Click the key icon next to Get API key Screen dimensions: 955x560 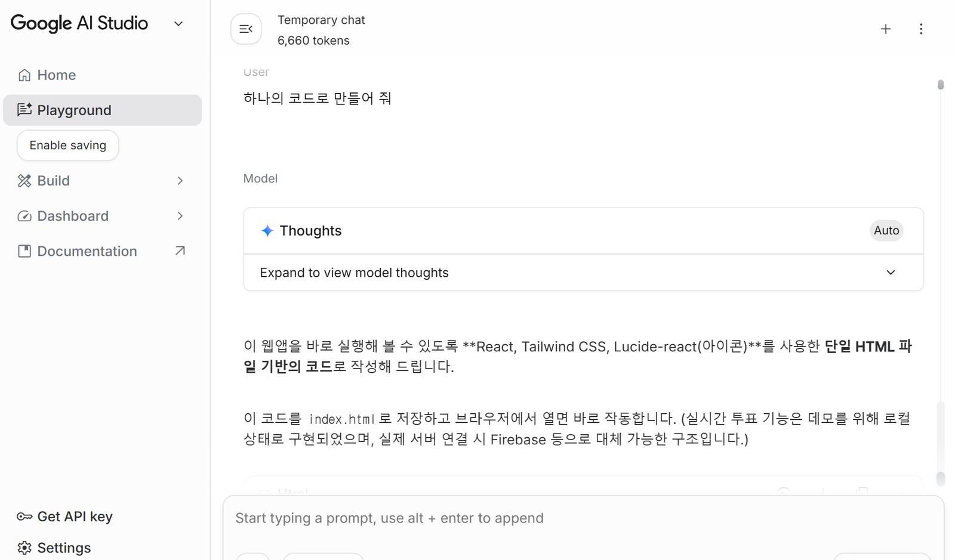point(24,516)
